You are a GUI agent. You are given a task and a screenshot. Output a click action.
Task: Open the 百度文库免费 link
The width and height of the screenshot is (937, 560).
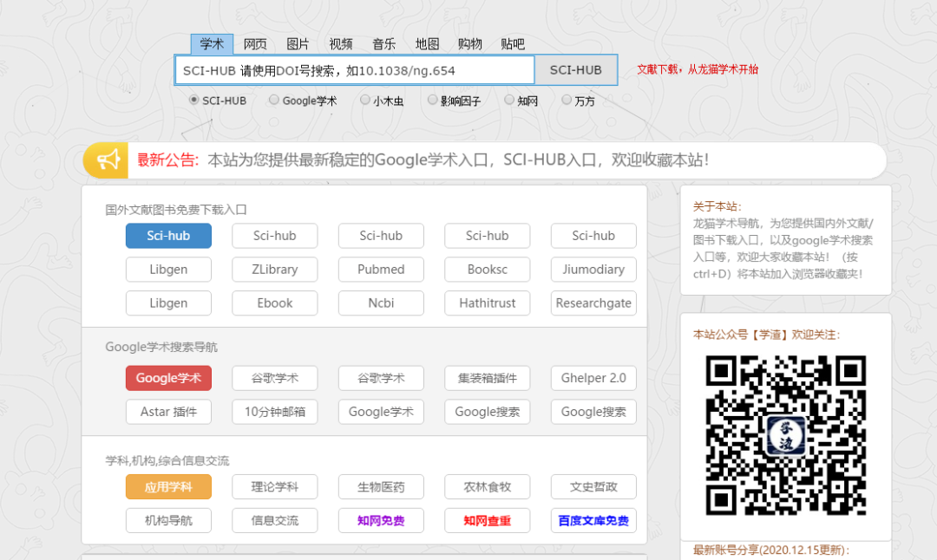point(593,521)
